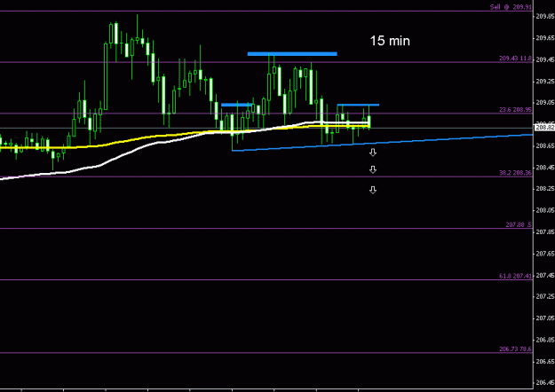
Task: Click the "209.43 11.8" Fibonacci label
Action: point(515,59)
